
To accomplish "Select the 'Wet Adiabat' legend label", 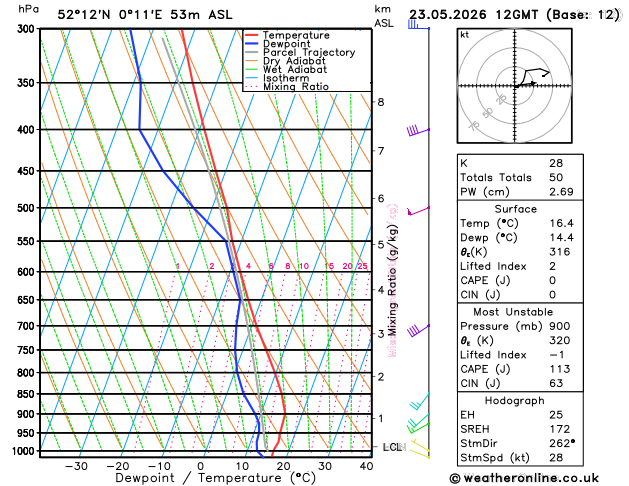I will (x=295, y=69).
